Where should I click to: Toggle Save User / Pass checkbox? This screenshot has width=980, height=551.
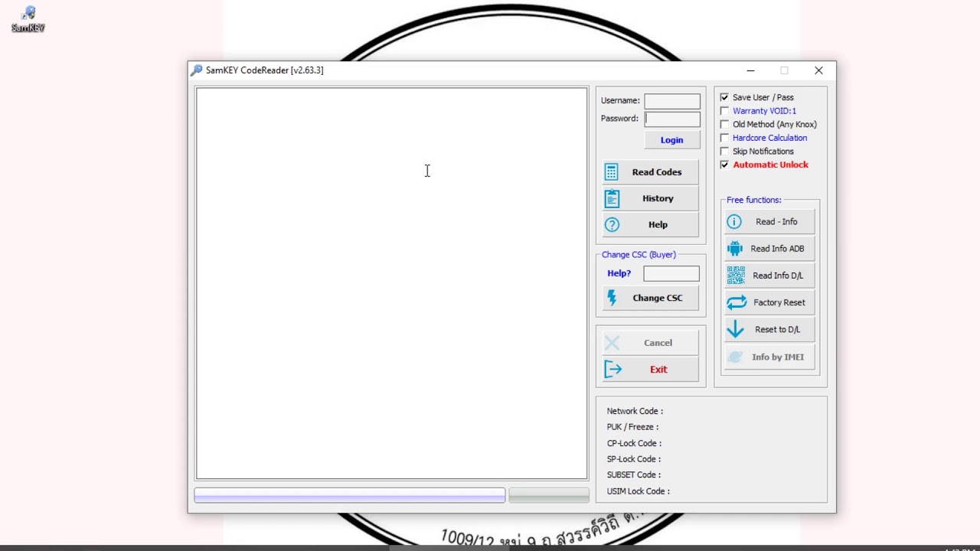pos(724,98)
